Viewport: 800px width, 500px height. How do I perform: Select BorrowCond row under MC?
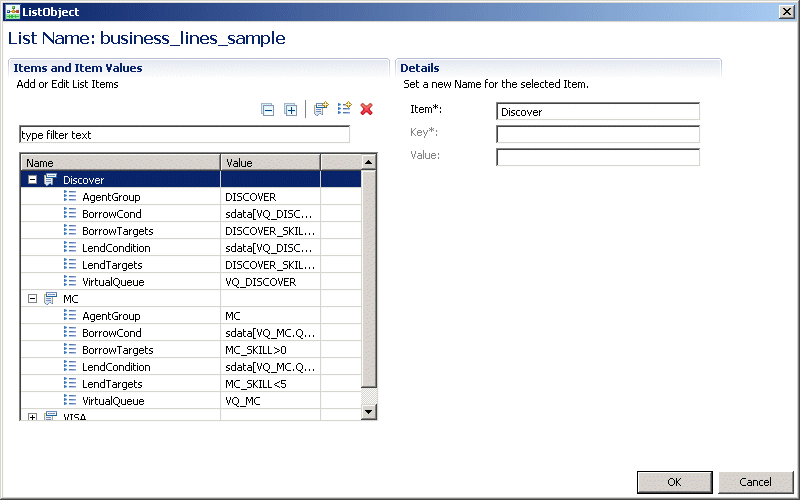coord(191,333)
